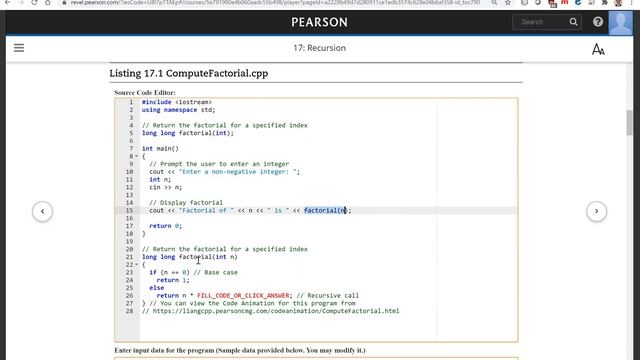640x360 pixels.
Task: Click '// Display factorial' comment on line 14
Action: tap(186, 203)
